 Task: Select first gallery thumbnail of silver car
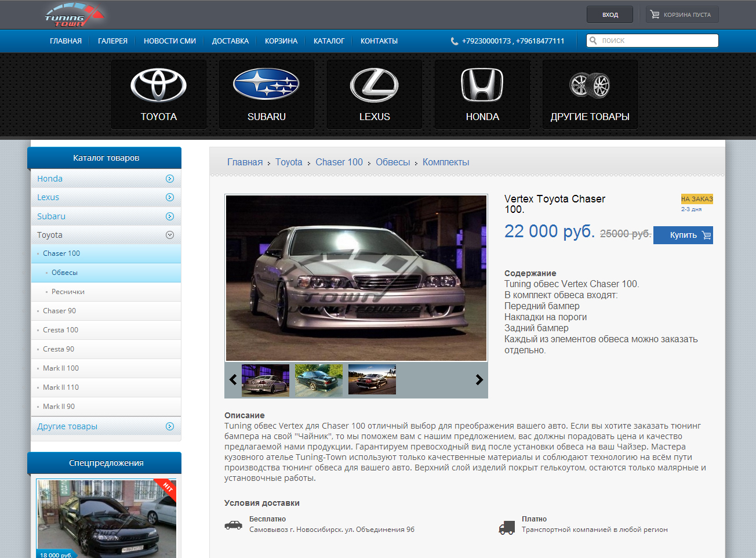[266, 380]
